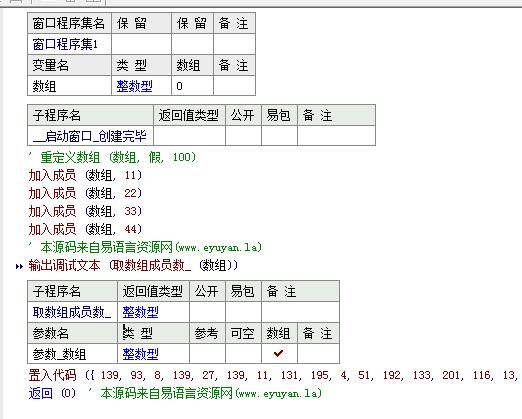Toggle the 参考 cell of 参数_数组
Image resolution: width=522 pixels, height=419 pixels.
pyautogui.click(x=207, y=353)
